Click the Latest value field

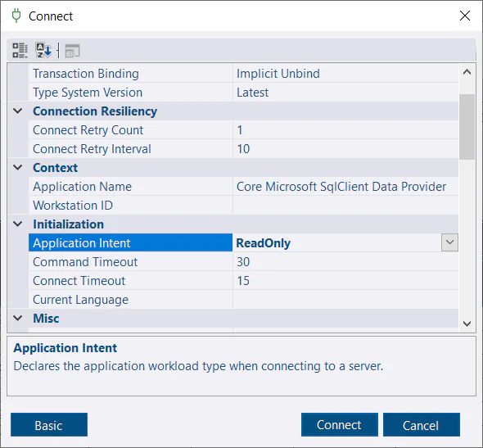pyautogui.click(x=345, y=93)
